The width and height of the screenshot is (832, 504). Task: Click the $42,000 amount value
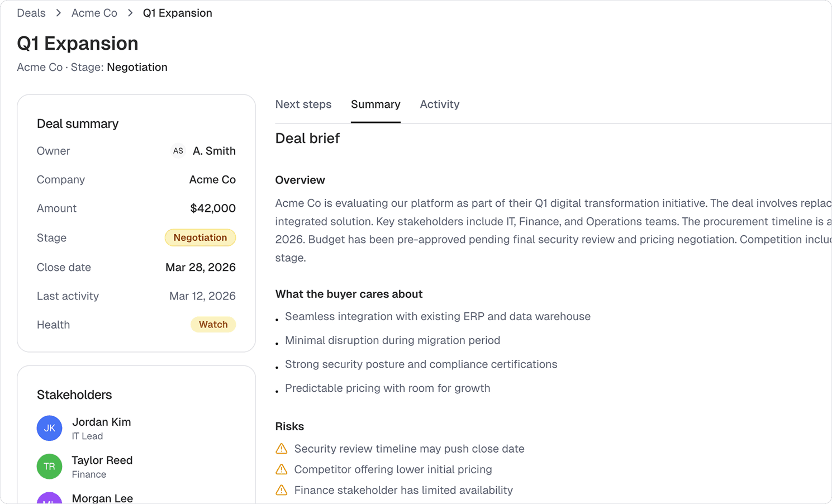213,208
